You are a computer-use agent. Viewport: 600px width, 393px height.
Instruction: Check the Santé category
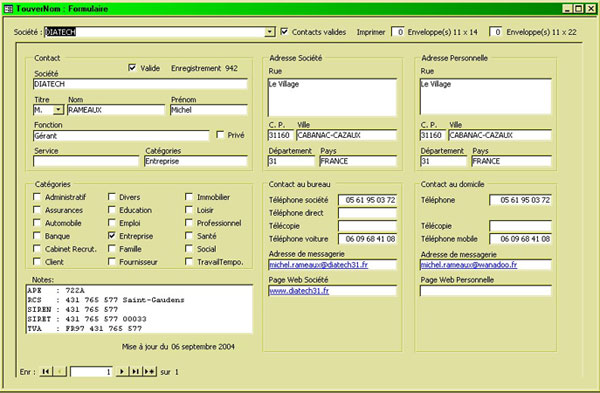point(189,236)
